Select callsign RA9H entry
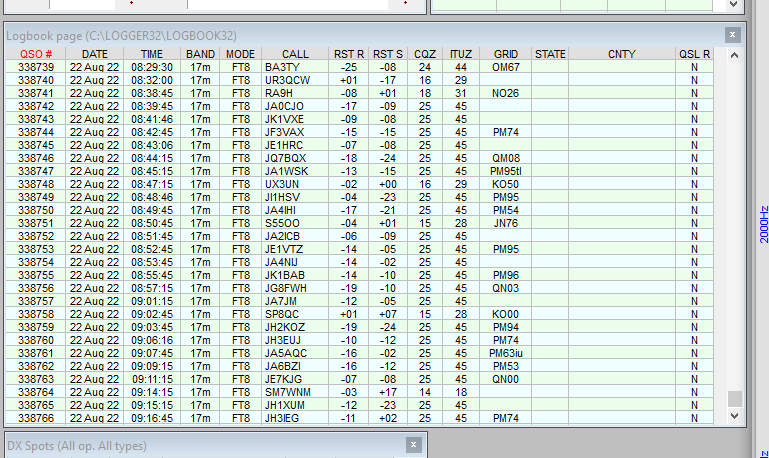The width and height of the screenshot is (769, 458). [295, 93]
